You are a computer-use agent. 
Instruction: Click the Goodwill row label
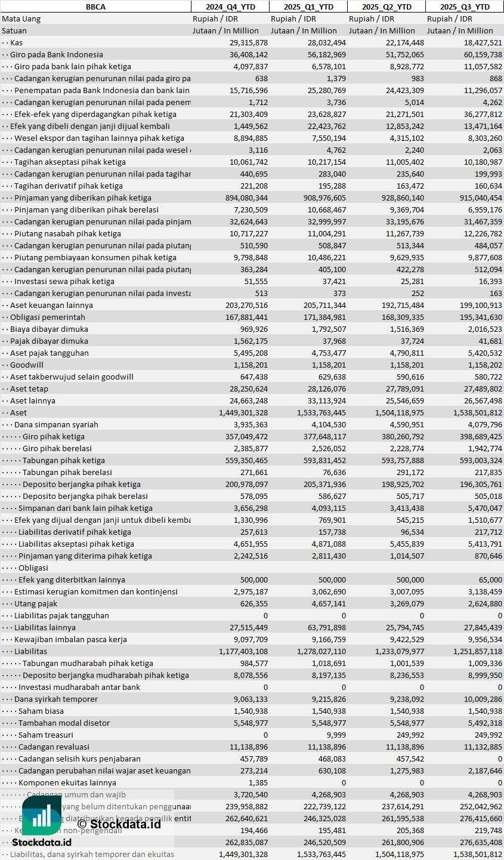[x=27, y=365]
